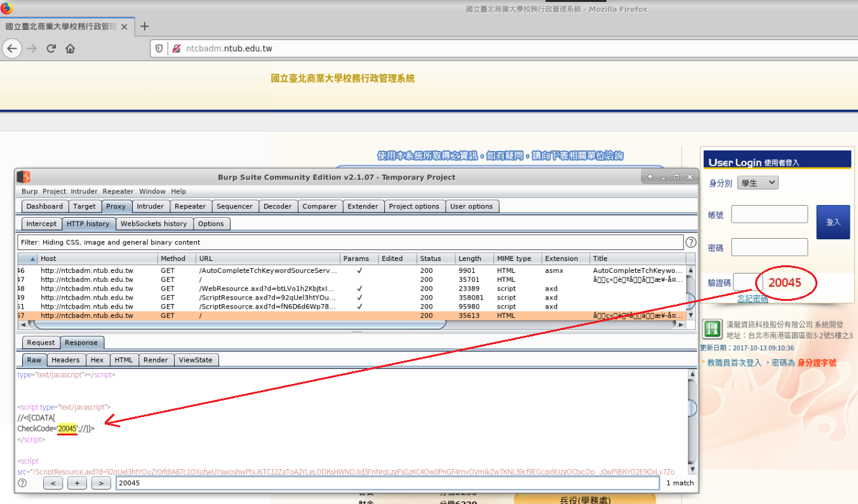Open the Extender tab
858x504 pixels.
coord(364,206)
